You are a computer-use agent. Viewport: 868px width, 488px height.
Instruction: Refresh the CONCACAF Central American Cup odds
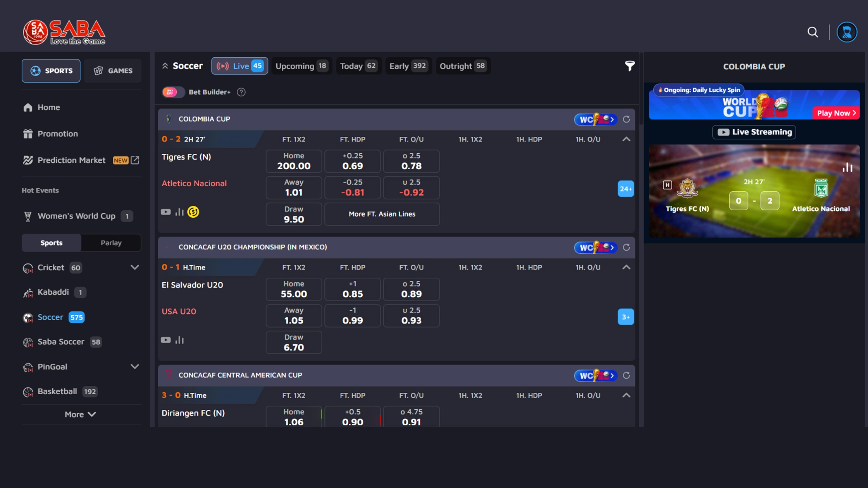[x=626, y=375]
